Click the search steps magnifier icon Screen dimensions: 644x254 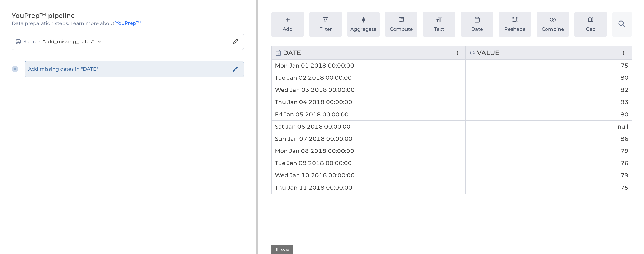(622, 24)
